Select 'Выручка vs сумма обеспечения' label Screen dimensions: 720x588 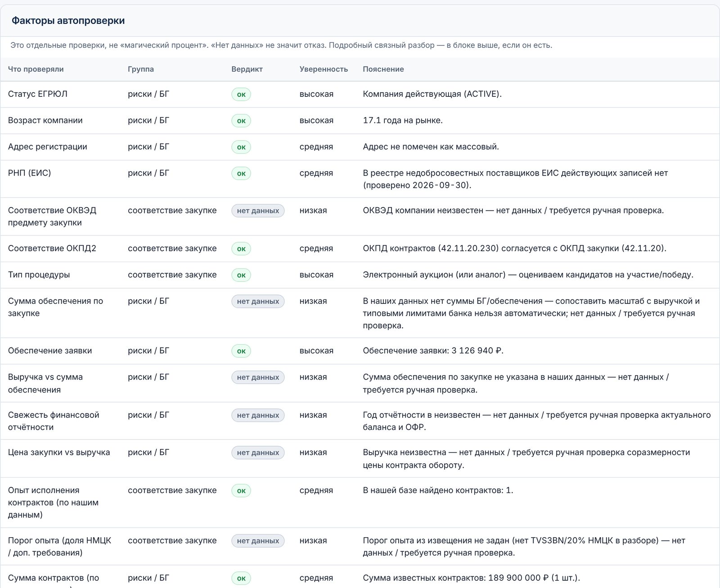45,383
